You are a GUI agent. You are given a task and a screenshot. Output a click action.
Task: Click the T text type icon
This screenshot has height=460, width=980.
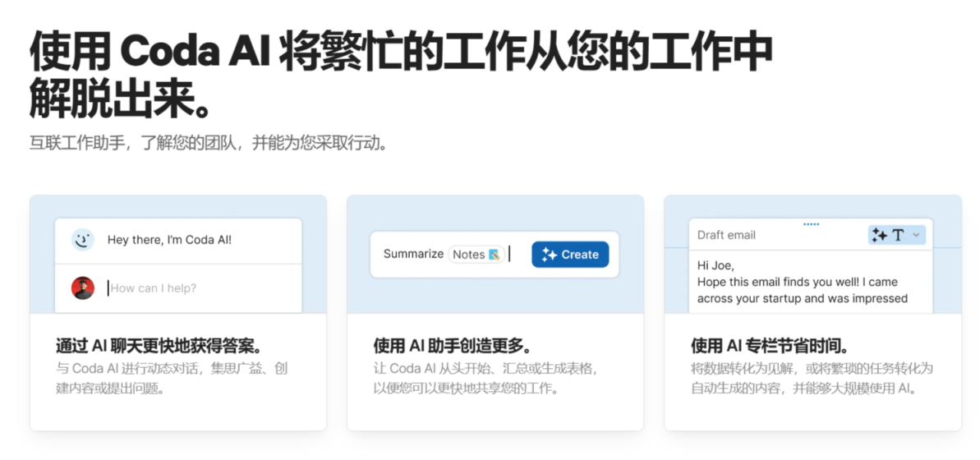point(898,235)
